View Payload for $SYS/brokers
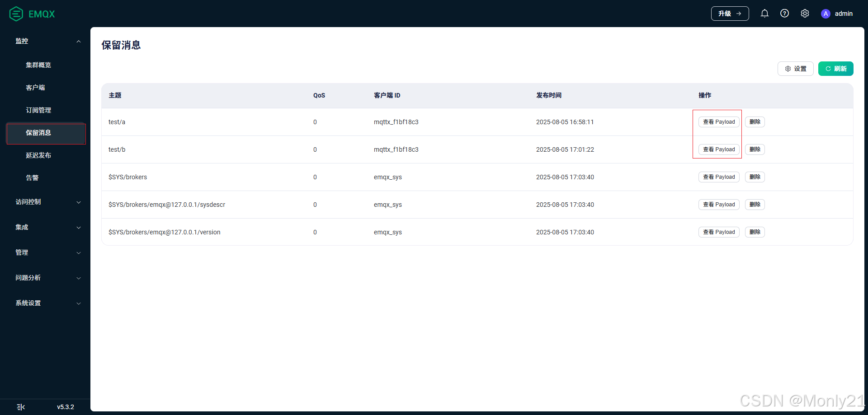Viewport: 868px width, 415px height. [x=719, y=177]
